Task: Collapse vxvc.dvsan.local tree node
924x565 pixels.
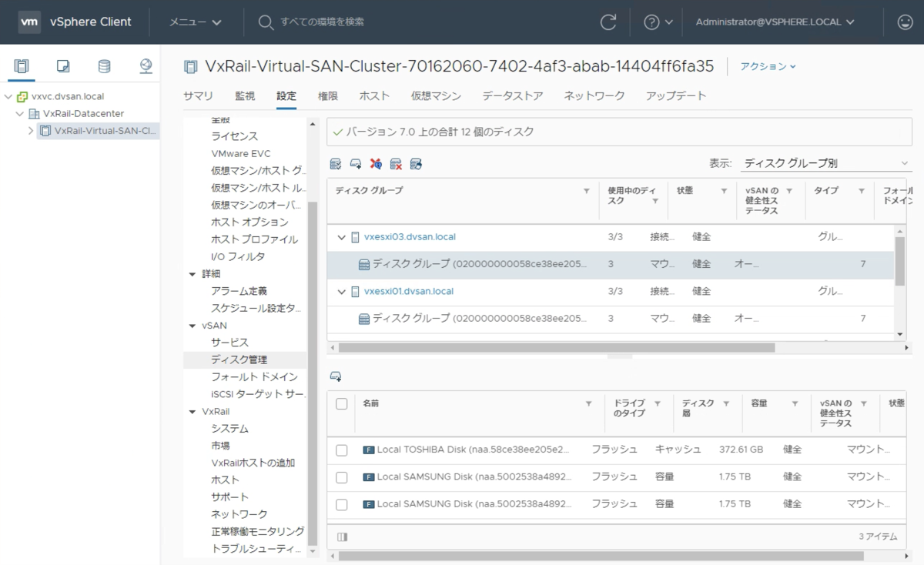Action: pyautogui.click(x=8, y=97)
